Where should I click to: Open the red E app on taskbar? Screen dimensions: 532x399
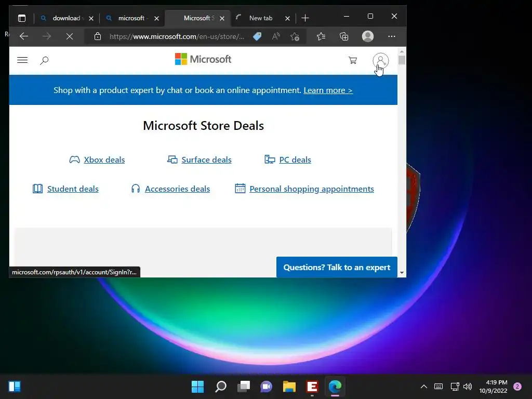click(312, 387)
